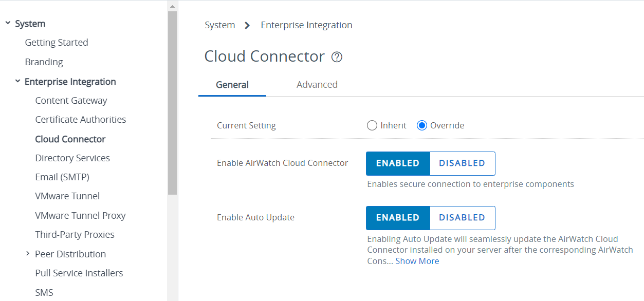This screenshot has width=644, height=301.
Task: Click the sidebar vertical scrollbar thumb
Action: tap(172, 103)
